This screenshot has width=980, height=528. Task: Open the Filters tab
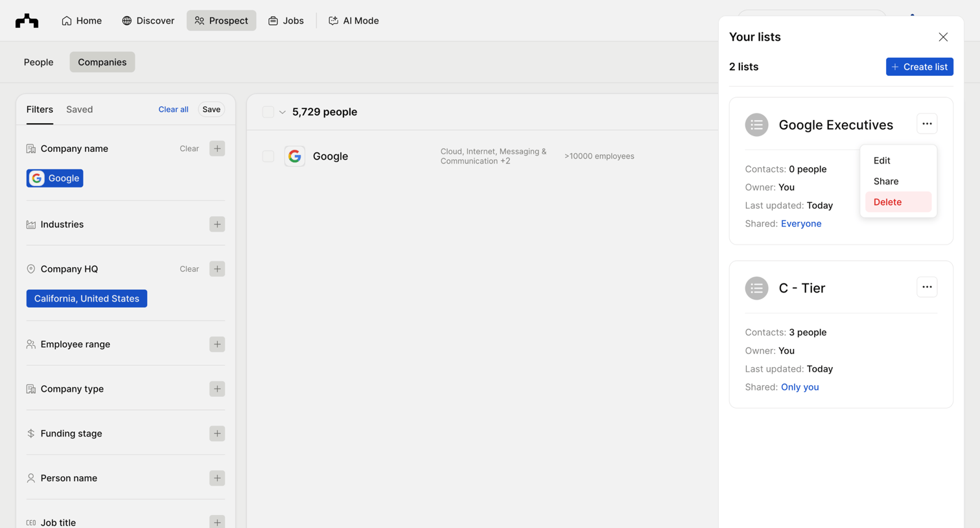(x=40, y=110)
